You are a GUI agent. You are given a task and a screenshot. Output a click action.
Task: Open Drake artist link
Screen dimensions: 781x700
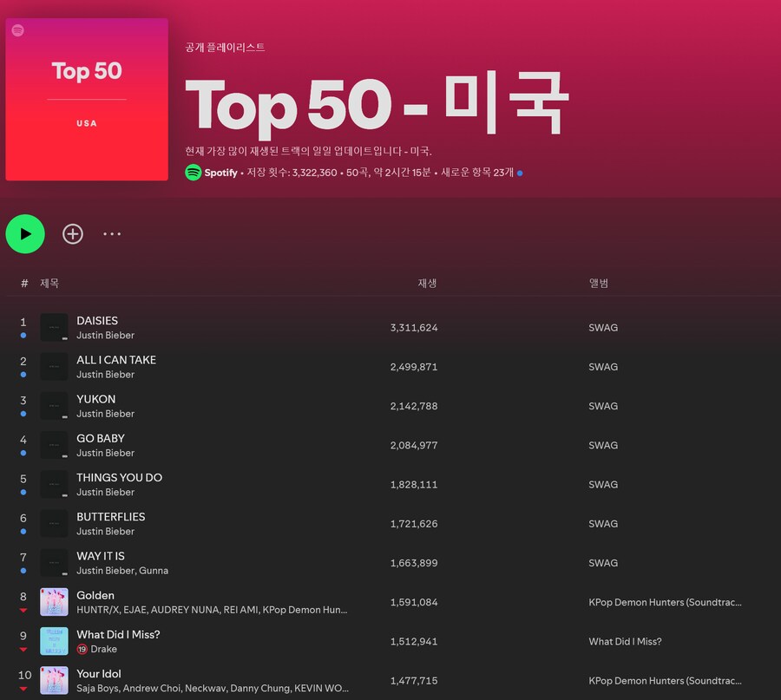pos(103,649)
